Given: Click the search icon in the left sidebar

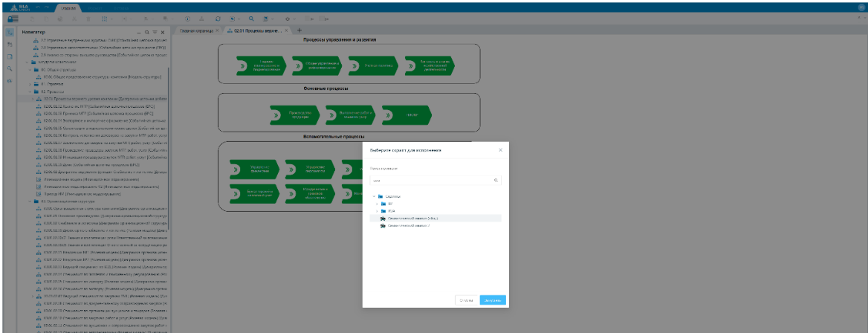Looking at the screenshot, I should [10, 68].
